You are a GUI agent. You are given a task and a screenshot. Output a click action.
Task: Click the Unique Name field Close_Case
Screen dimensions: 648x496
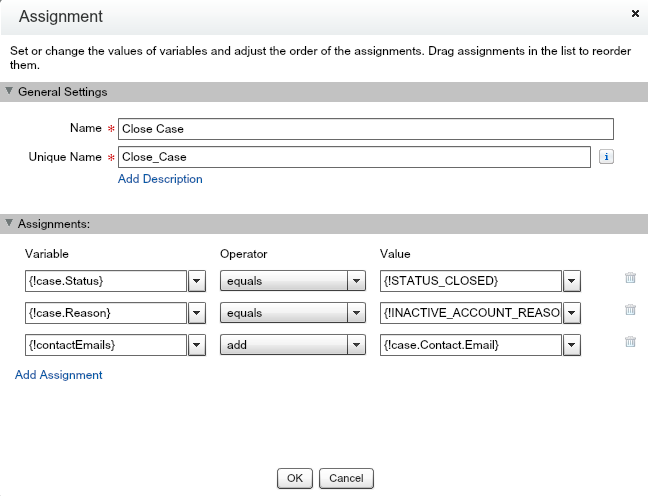coord(354,157)
